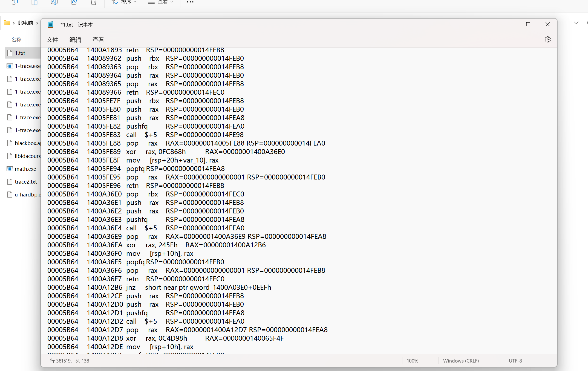588x371 pixels.
Task: Open Notepad settings gear icon
Action: point(547,39)
